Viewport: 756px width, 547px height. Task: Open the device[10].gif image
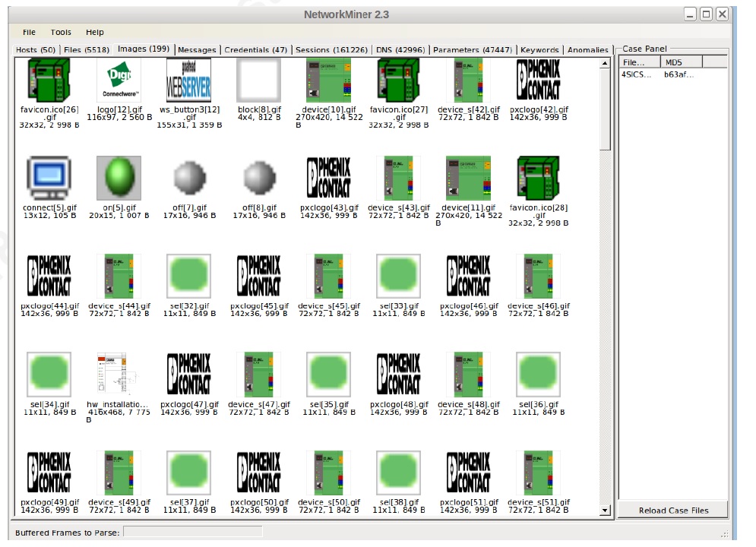tap(329, 80)
